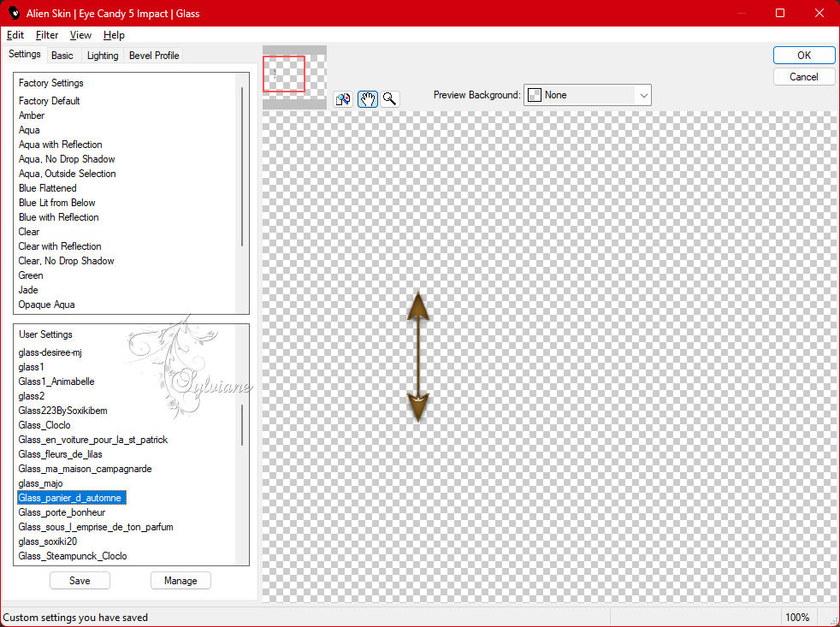Save the current settings
Viewport: 840px width, 627px height.
[80, 580]
